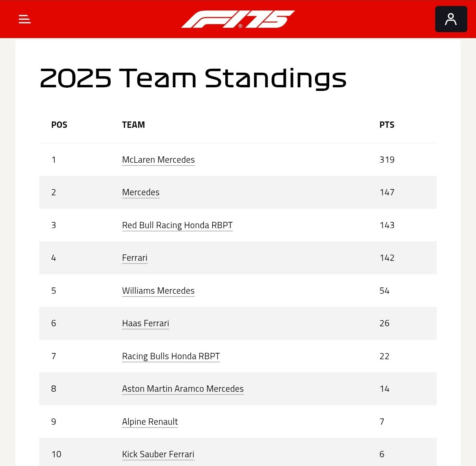This screenshot has height=466, width=476.
Task: Open McLaren Mercedes team link
Action: point(158,160)
